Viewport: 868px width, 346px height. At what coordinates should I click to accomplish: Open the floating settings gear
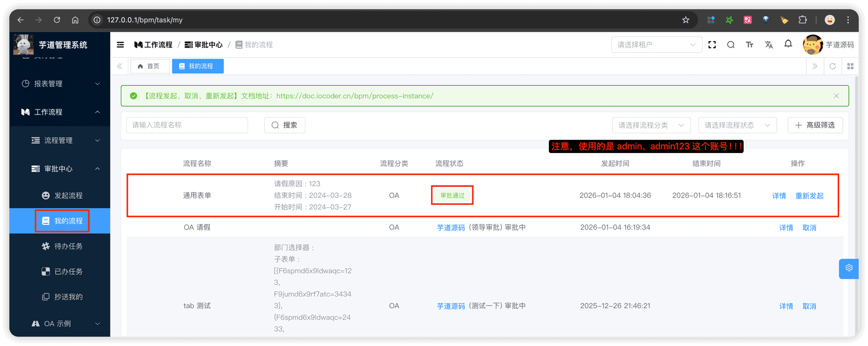(849, 268)
